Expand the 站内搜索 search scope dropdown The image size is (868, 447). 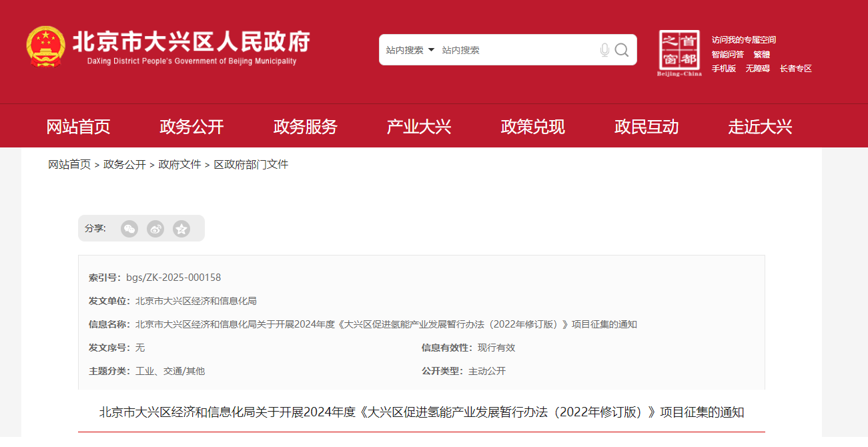[x=410, y=50]
